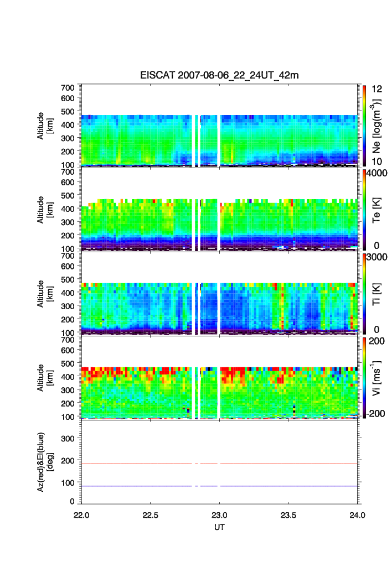Click the 23.5 tick label on the time axis
This screenshot has width=392, height=588.
(x=288, y=515)
